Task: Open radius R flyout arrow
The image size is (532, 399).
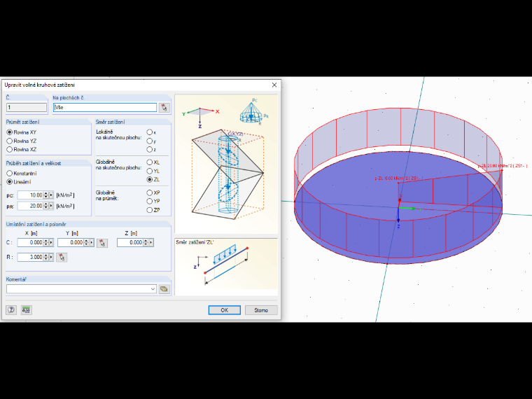Action: click(x=51, y=257)
